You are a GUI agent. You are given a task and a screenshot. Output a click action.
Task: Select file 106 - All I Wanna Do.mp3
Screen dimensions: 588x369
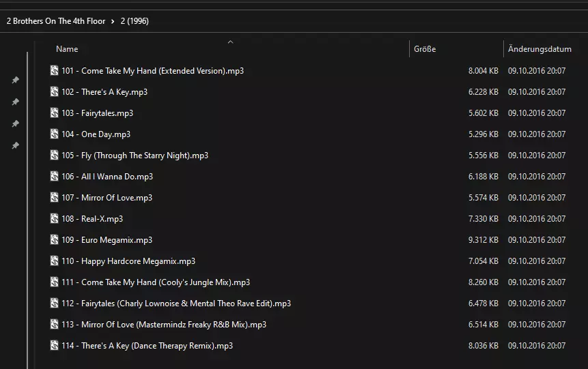107,177
